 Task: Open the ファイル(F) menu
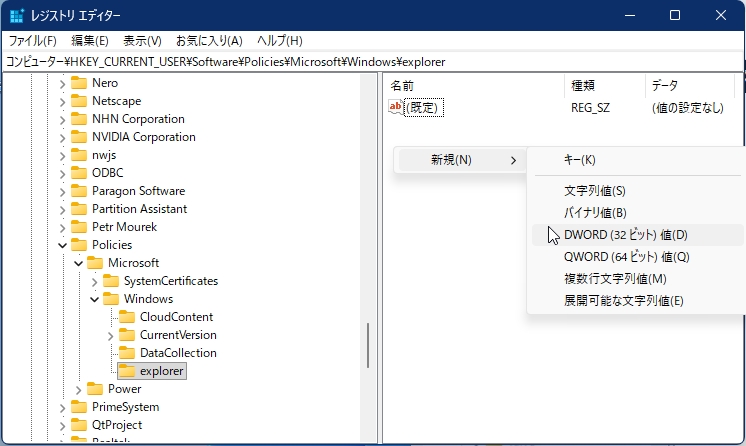tap(33, 41)
